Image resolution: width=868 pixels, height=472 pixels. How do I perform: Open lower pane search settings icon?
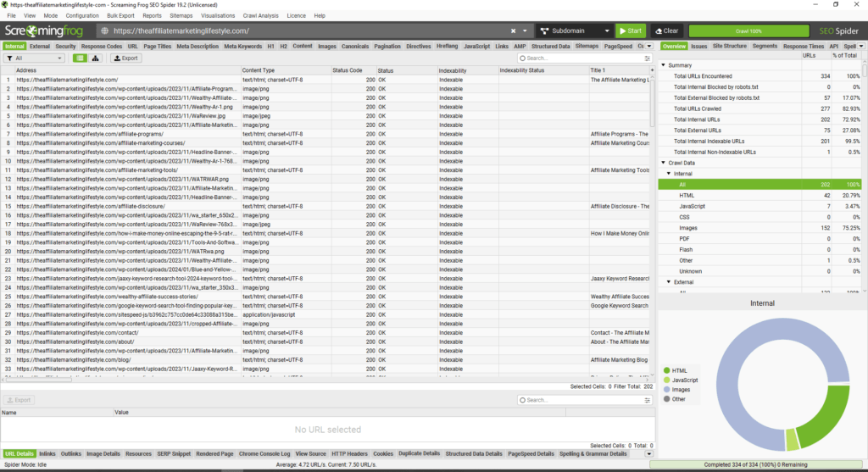pyautogui.click(x=647, y=400)
